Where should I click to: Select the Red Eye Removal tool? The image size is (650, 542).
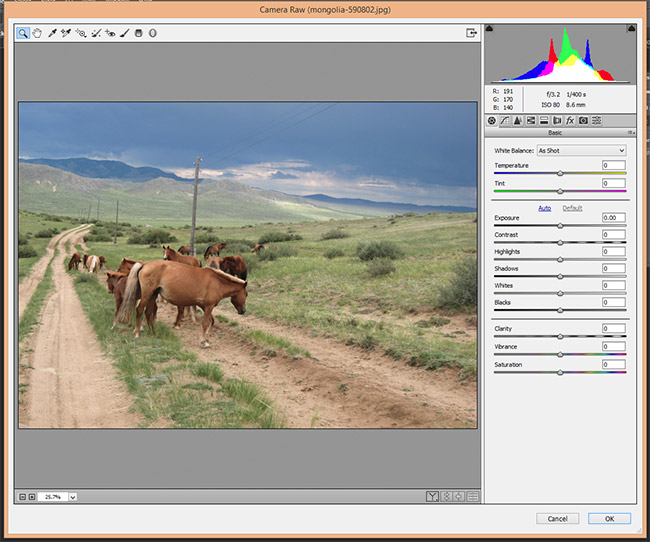pyautogui.click(x=110, y=33)
